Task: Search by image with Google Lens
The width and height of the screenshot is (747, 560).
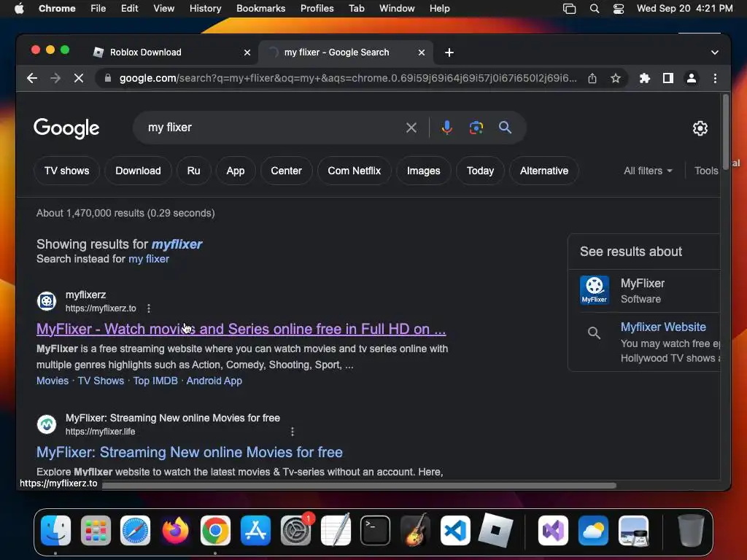Action: pos(476,128)
